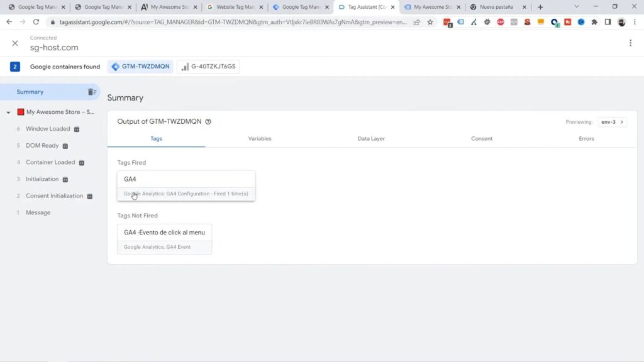Select the Message event
This screenshot has height=362, width=644.
pyautogui.click(x=38, y=212)
